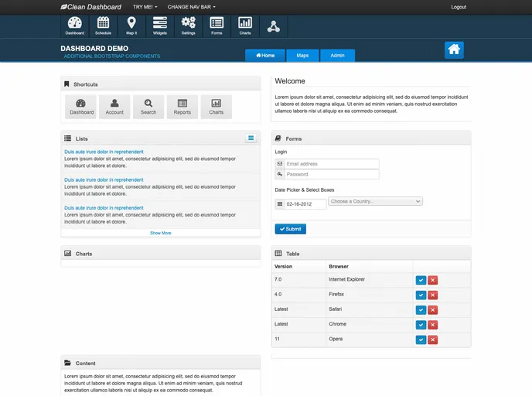Click the date field showing 02-16-2012
Image resolution: width=532 pixels, height=396 pixels.
point(305,204)
